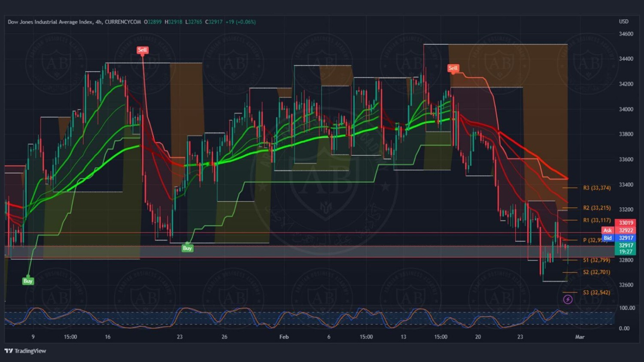Screen dimensions: 644x362
Task: Click the 33800 price axis label
Action: 626,134
